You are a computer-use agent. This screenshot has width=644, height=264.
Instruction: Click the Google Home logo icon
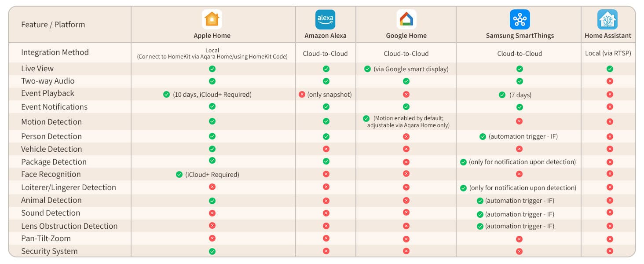[x=406, y=19]
